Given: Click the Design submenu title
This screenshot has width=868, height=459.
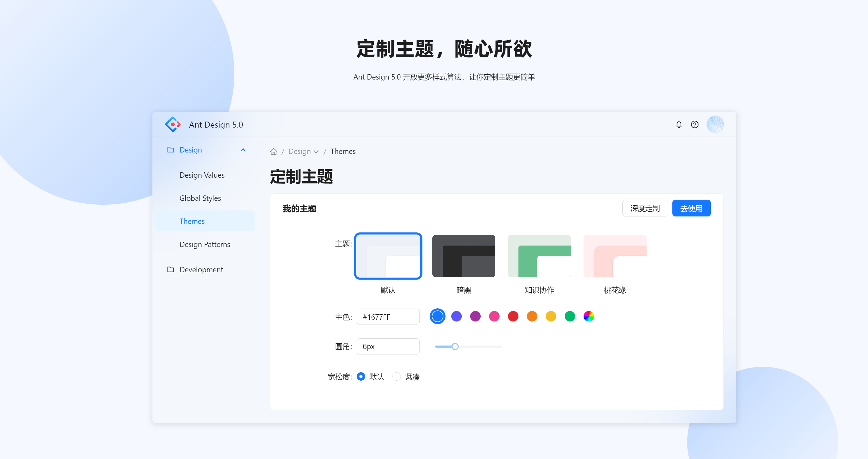Looking at the screenshot, I should 205,150.
